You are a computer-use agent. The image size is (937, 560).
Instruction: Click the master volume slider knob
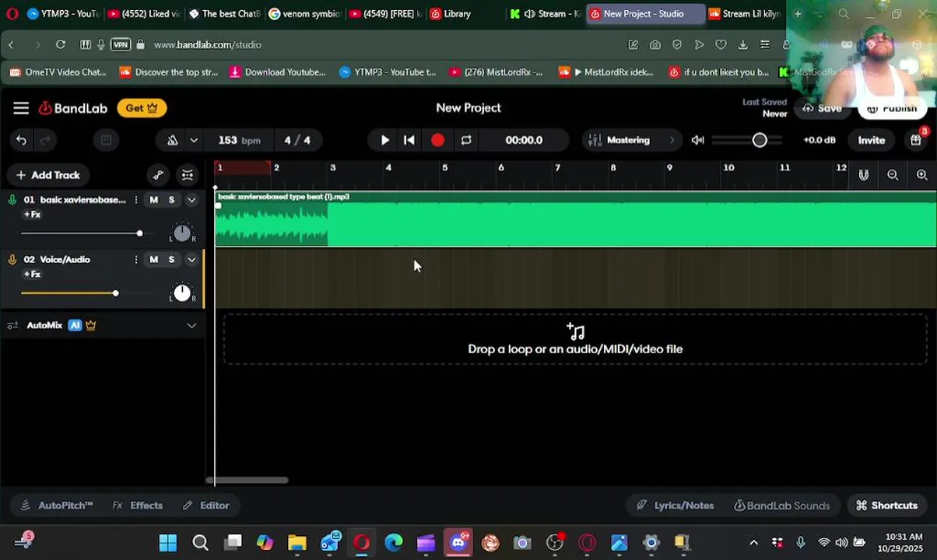760,140
